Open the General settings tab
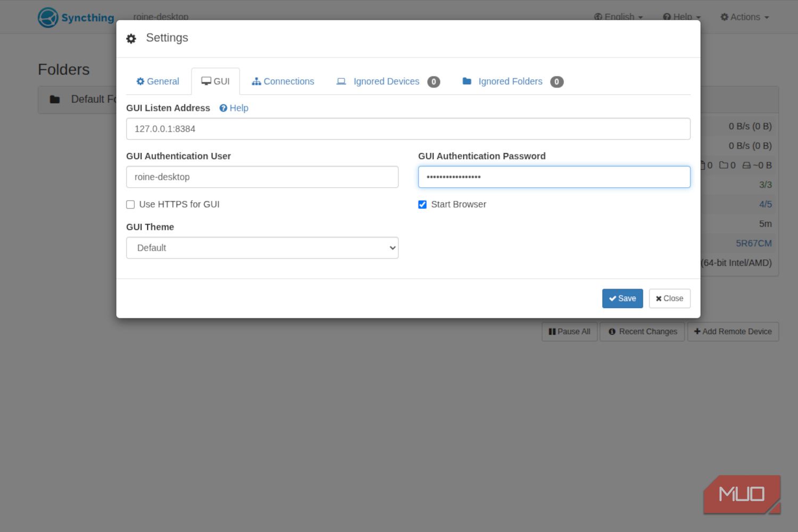The image size is (798, 532). pyautogui.click(x=157, y=81)
